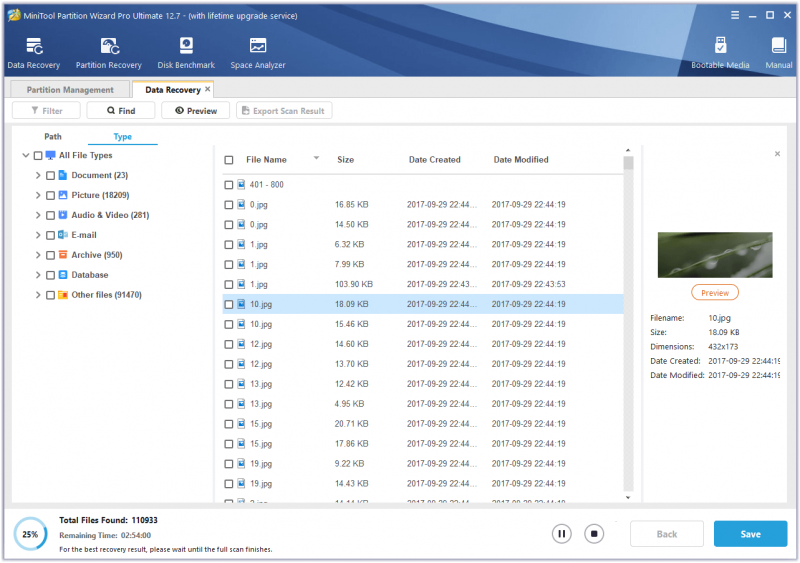Tick the checkbox for 10.jpg highlighted row
This screenshot has width=800, height=563.
point(229,305)
